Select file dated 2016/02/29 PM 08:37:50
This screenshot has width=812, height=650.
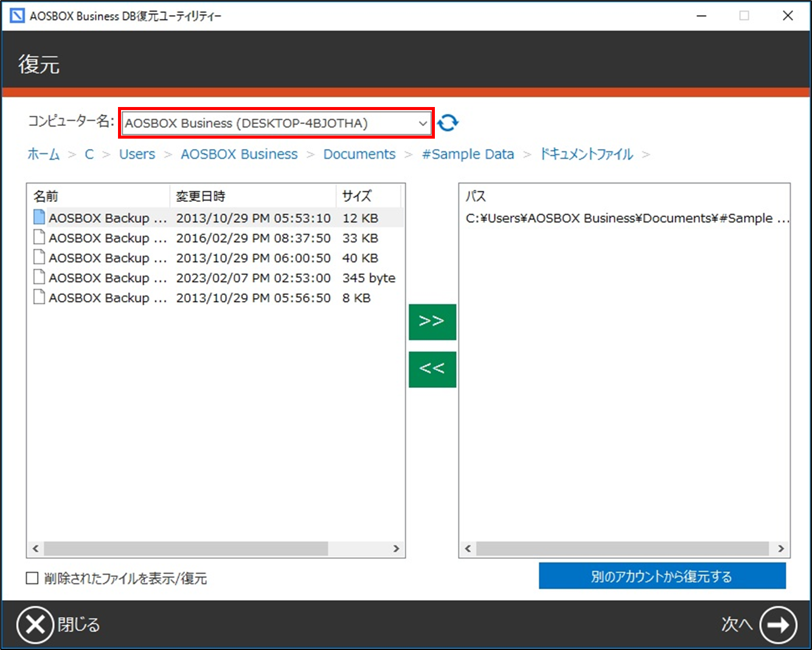pyautogui.click(x=216, y=238)
